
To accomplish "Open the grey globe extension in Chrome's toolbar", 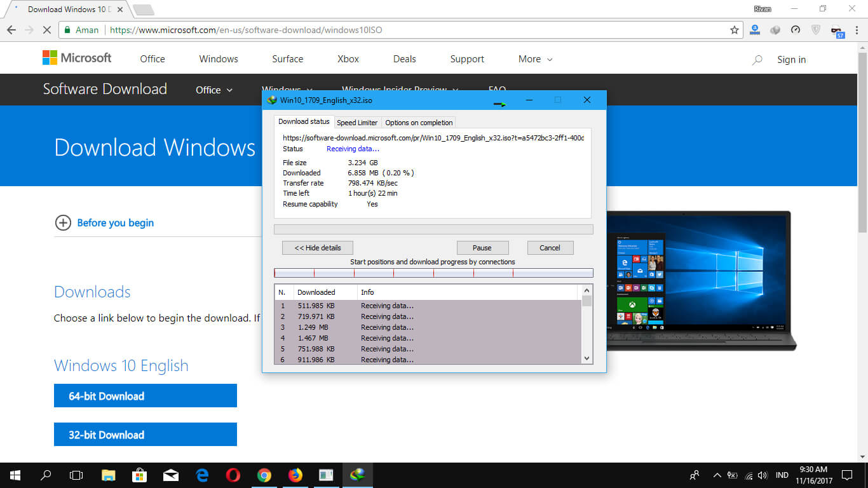I will 775,30.
